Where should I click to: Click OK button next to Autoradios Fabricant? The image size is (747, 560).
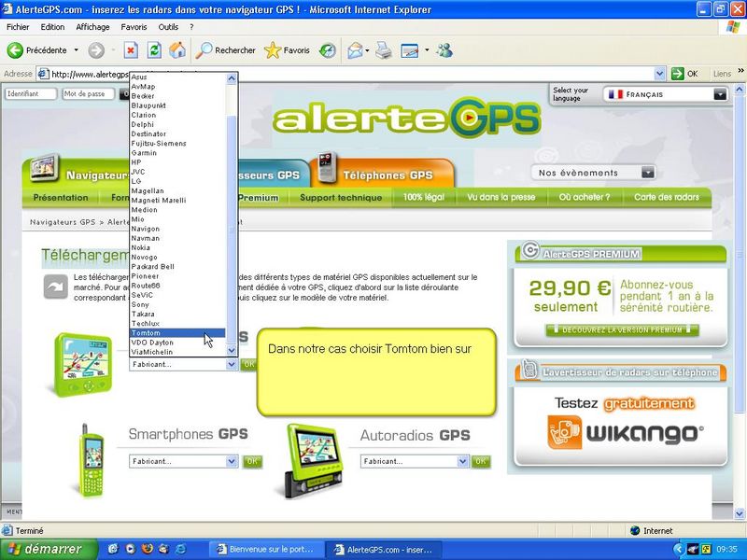(x=481, y=461)
